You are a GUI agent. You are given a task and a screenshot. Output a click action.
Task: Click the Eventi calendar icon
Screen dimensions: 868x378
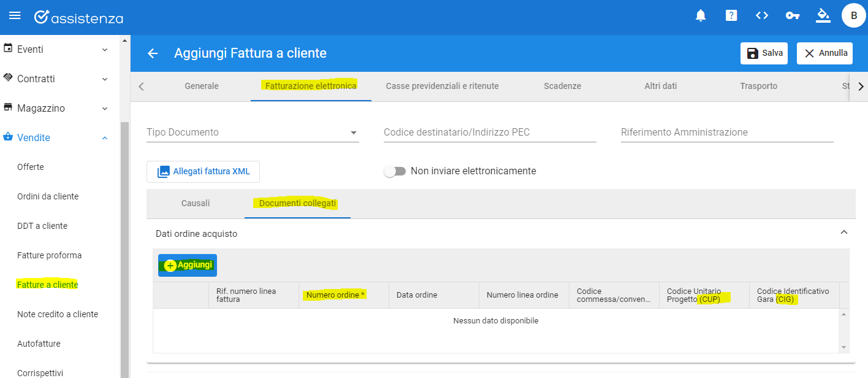click(x=9, y=48)
